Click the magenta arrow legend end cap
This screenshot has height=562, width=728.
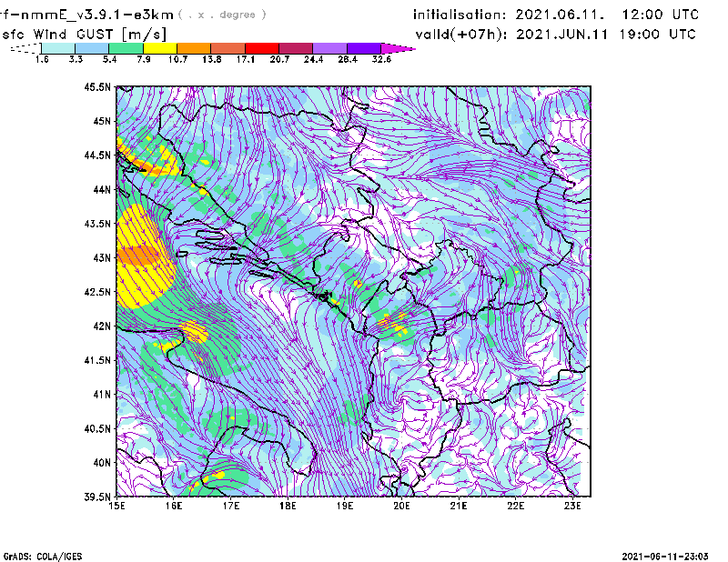pos(398,48)
